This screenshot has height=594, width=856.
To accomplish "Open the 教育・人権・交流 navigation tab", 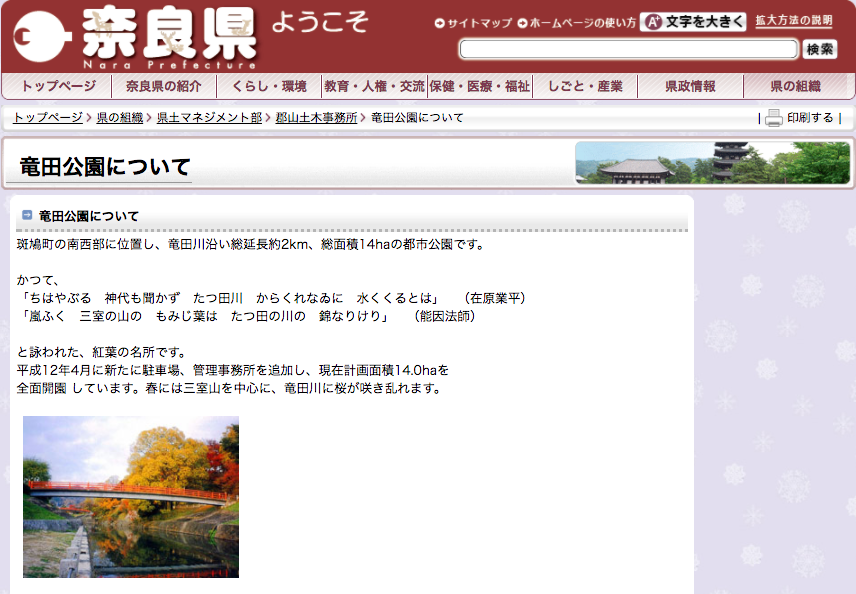I will [x=374, y=86].
